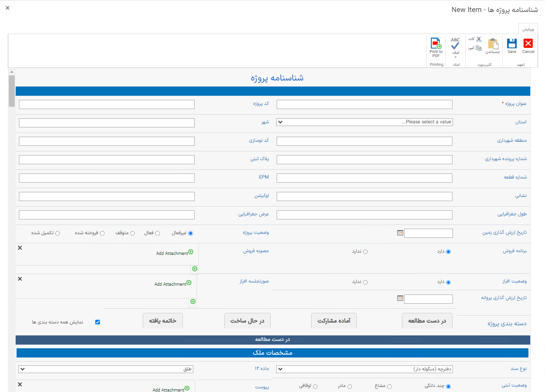Click the Print to PDF icon
Image resolution: width=545 pixels, height=392 pixels.
(436, 44)
